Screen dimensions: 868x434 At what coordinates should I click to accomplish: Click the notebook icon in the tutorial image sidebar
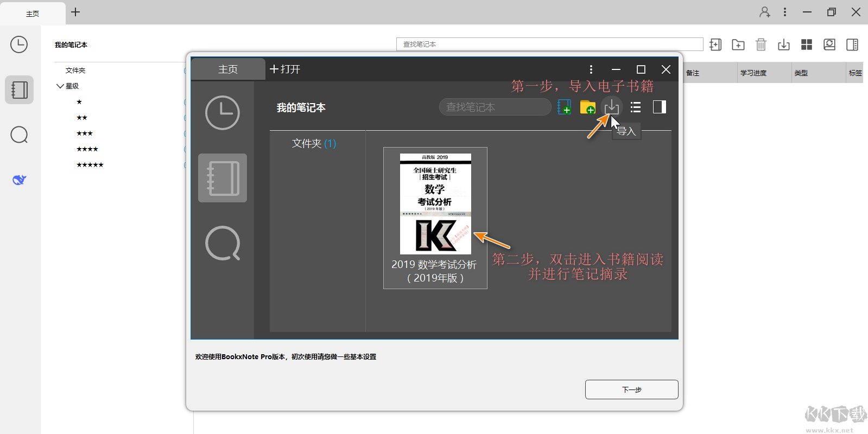[x=223, y=178]
